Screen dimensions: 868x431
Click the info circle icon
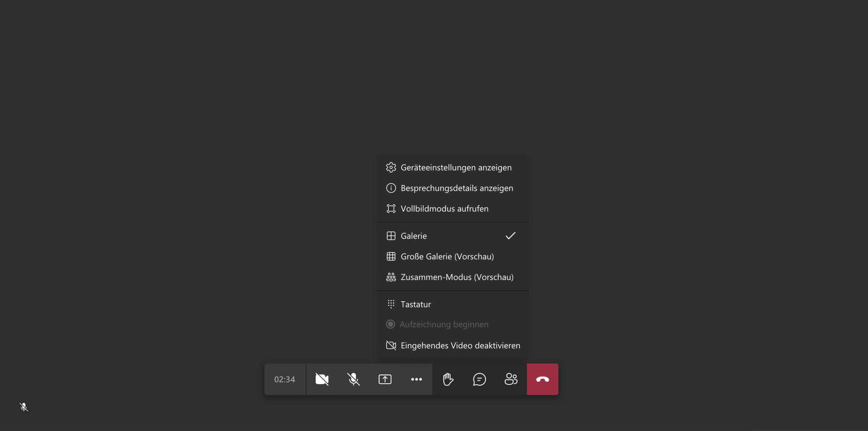391,188
